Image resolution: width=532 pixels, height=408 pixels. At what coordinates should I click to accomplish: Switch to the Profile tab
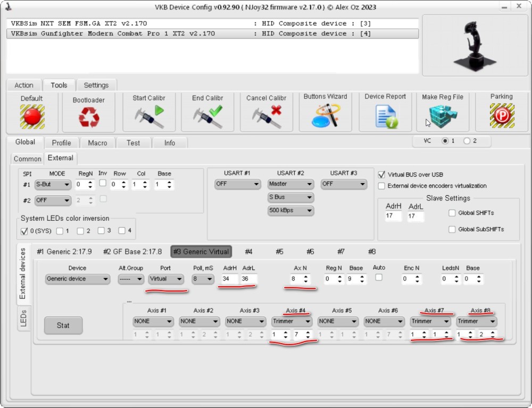coord(61,143)
